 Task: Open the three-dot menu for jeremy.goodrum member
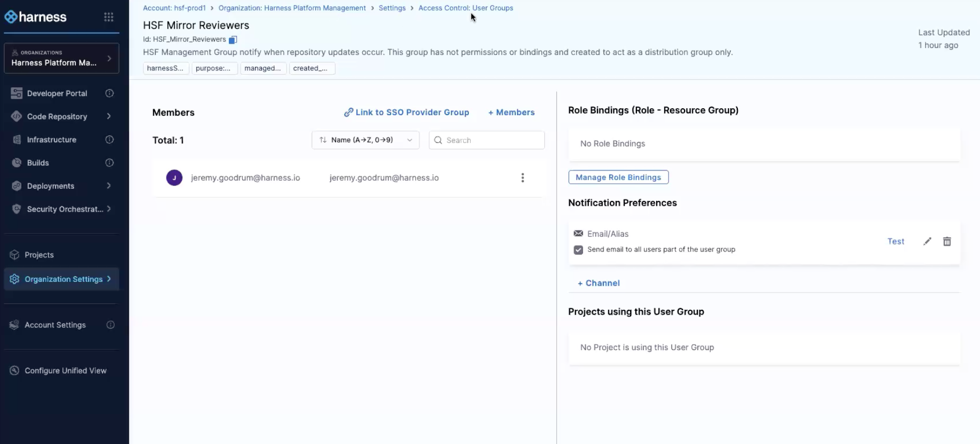(x=522, y=178)
